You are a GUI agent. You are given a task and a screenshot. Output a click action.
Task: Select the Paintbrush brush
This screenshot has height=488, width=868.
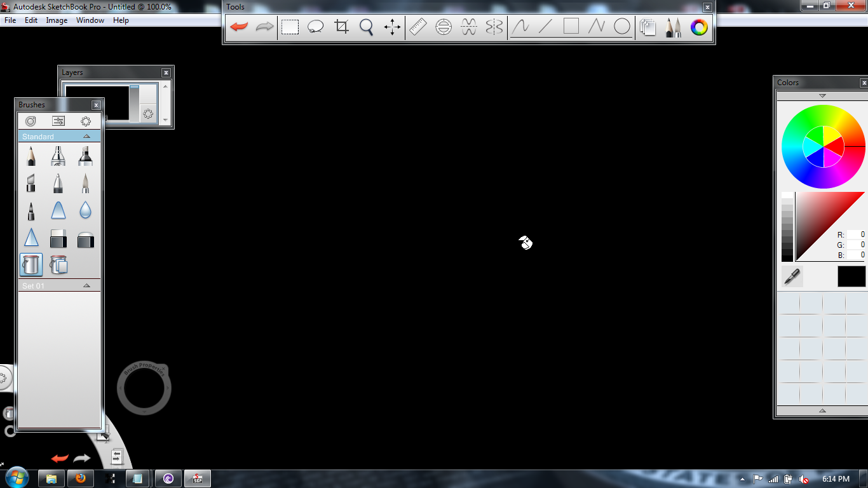pos(85,183)
